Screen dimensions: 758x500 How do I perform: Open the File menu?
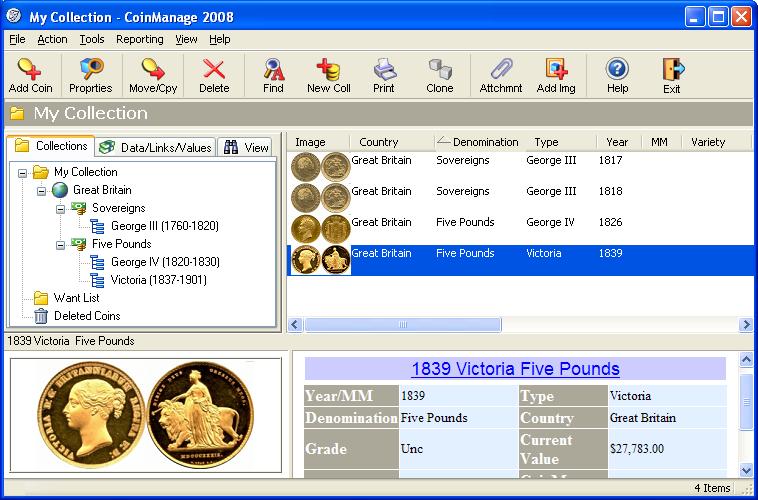point(17,39)
